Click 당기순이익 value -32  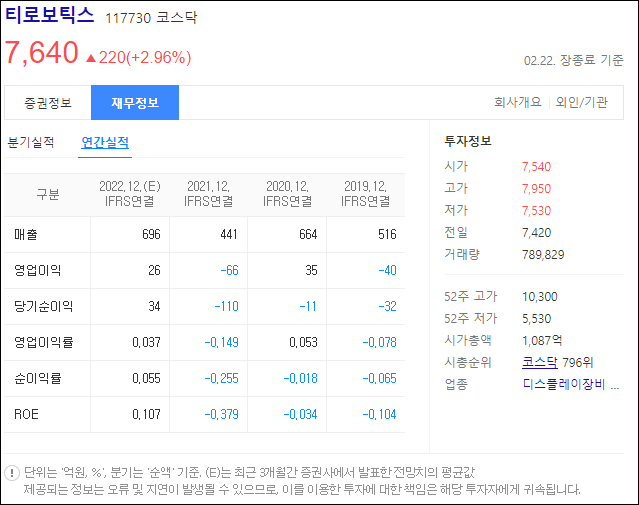(388, 306)
